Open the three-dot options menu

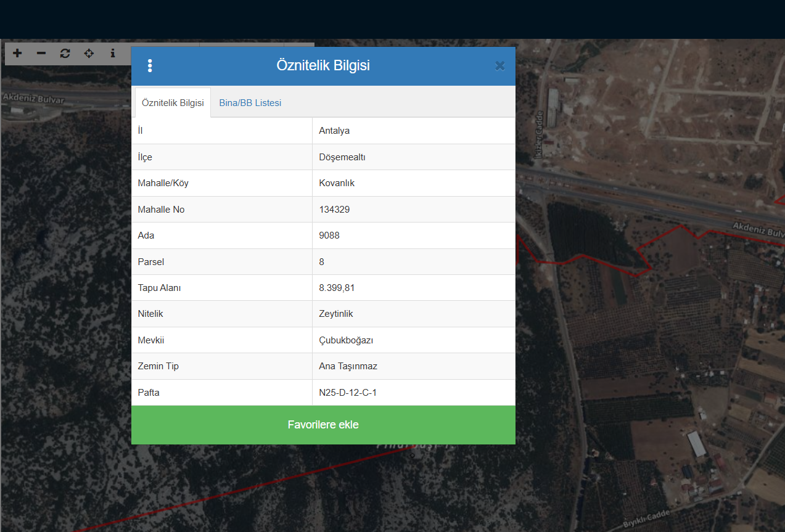(x=150, y=66)
